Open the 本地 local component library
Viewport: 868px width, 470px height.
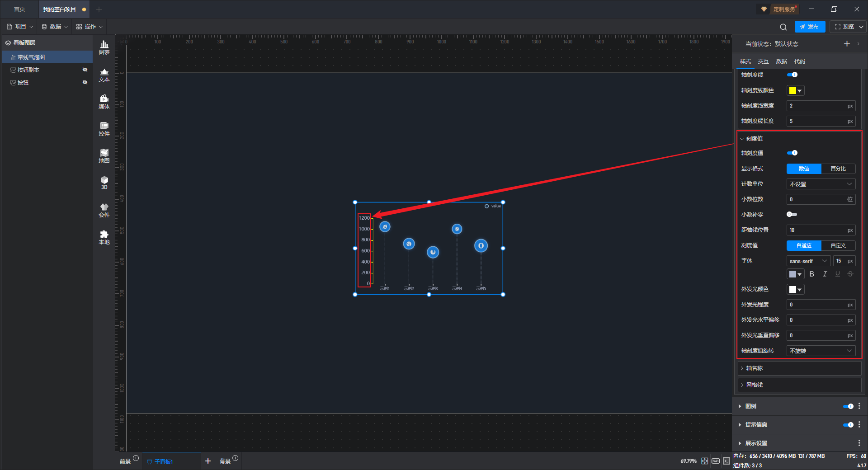tap(104, 237)
